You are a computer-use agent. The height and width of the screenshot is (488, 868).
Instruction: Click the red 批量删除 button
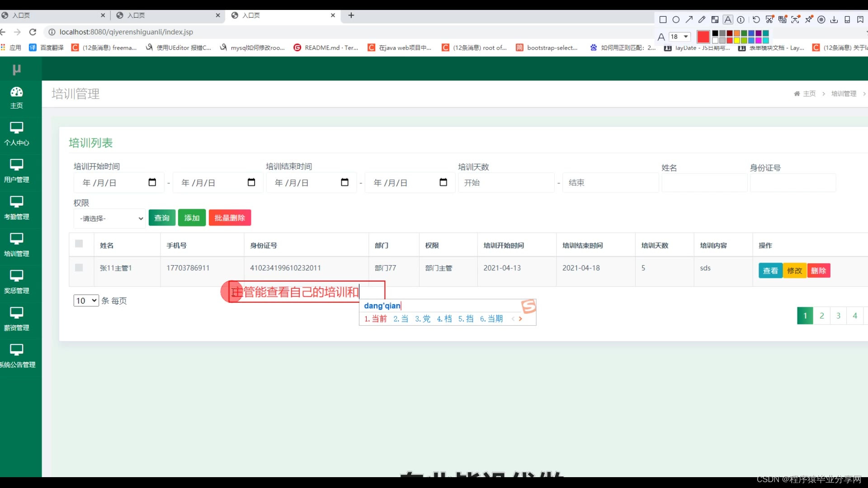230,218
